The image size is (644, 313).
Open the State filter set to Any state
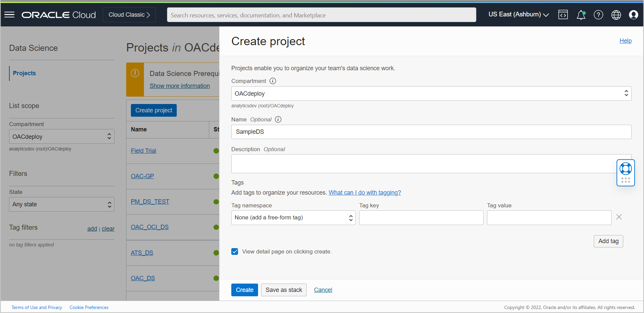[x=61, y=204]
